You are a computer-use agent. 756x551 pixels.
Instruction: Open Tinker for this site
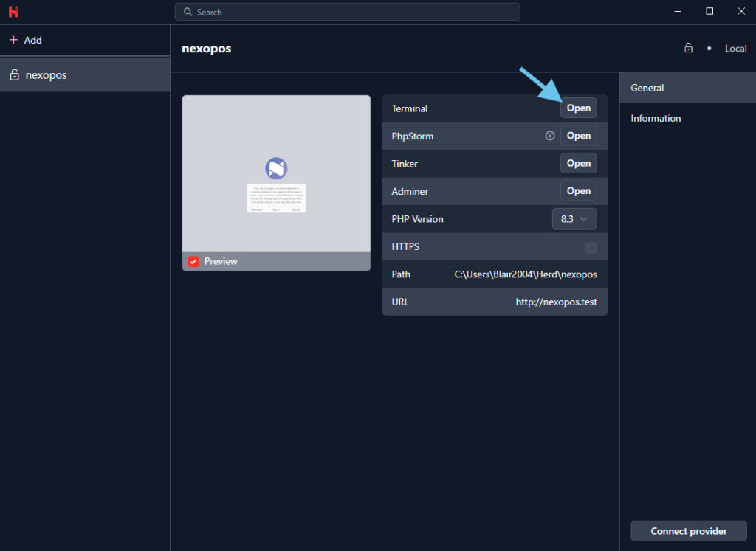coord(579,163)
